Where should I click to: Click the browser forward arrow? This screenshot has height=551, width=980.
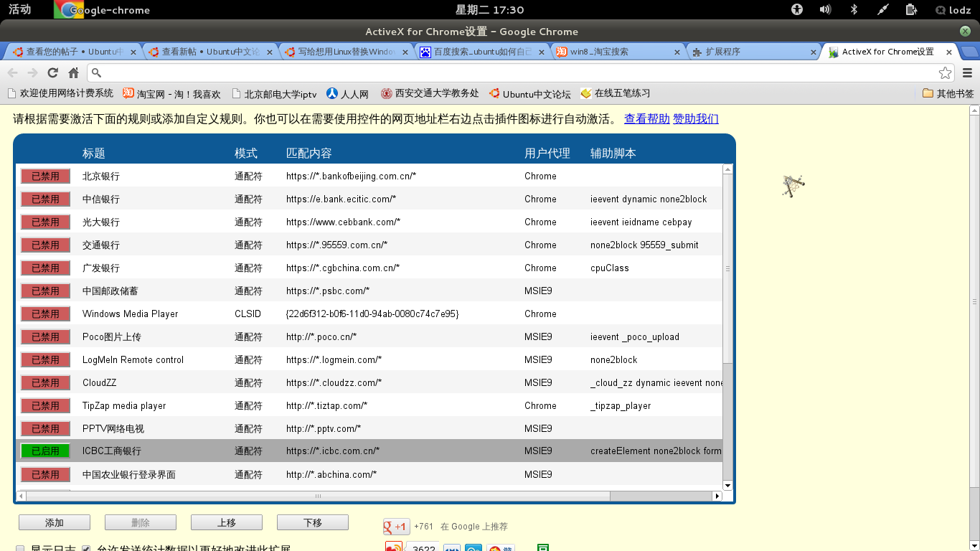point(32,72)
